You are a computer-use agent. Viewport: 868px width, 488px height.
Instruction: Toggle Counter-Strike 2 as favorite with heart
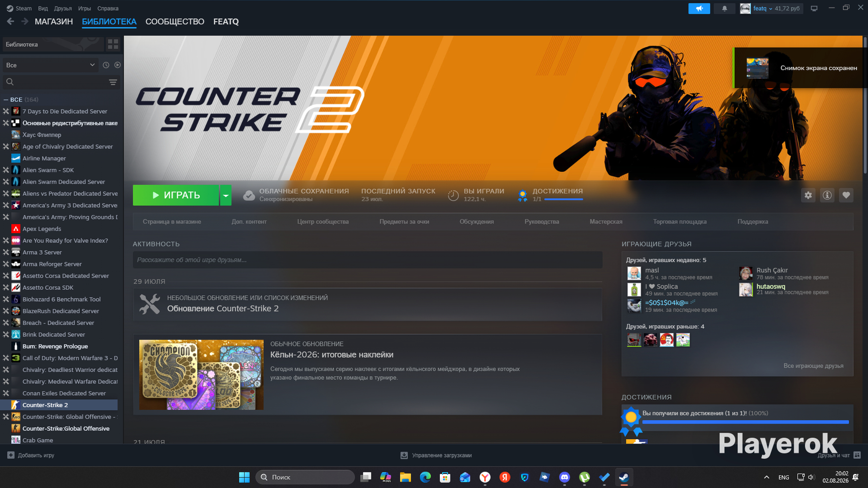coord(846,195)
